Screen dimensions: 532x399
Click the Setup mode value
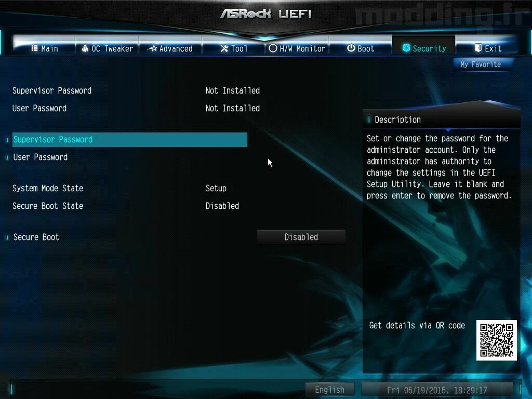pos(216,188)
